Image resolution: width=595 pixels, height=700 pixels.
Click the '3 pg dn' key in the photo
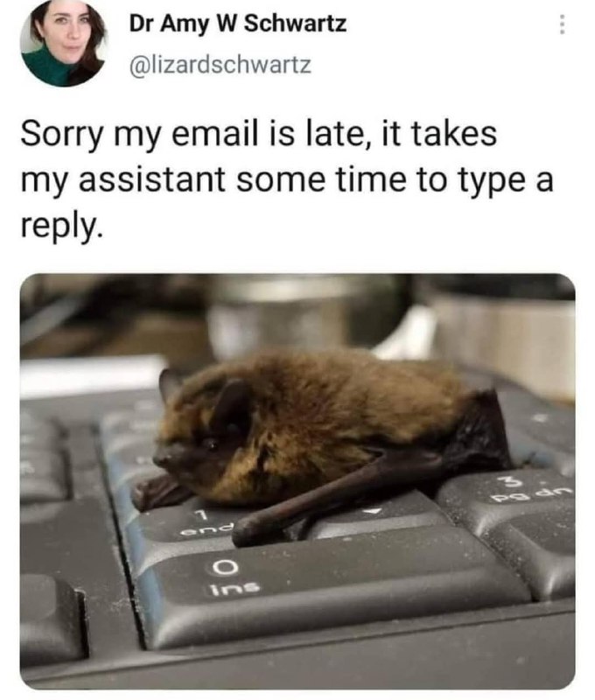click(x=514, y=495)
